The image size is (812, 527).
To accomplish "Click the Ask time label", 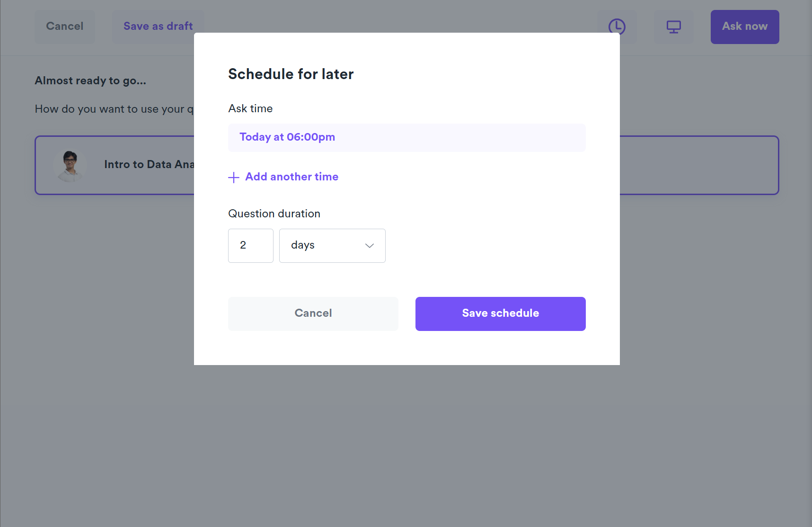I will click(250, 108).
